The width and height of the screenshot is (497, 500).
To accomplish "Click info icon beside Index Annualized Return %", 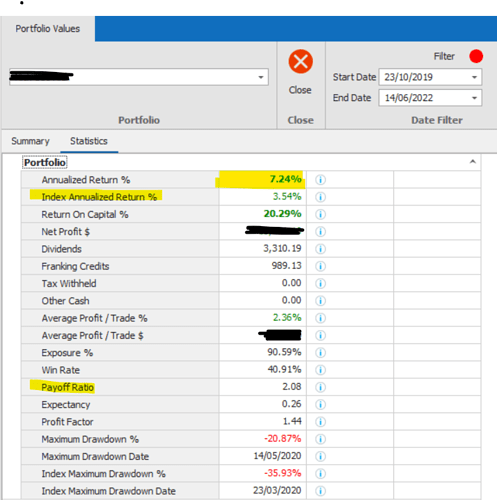I will click(320, 197).
